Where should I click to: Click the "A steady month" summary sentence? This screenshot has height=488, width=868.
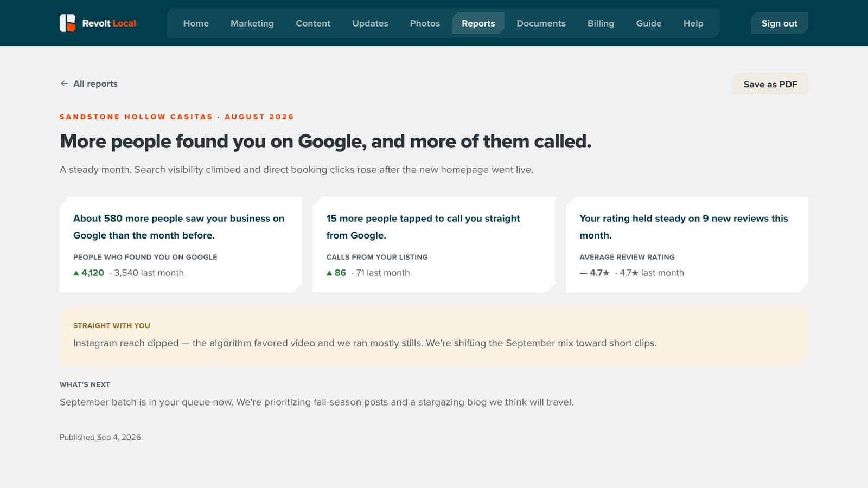tap(296, 170)
